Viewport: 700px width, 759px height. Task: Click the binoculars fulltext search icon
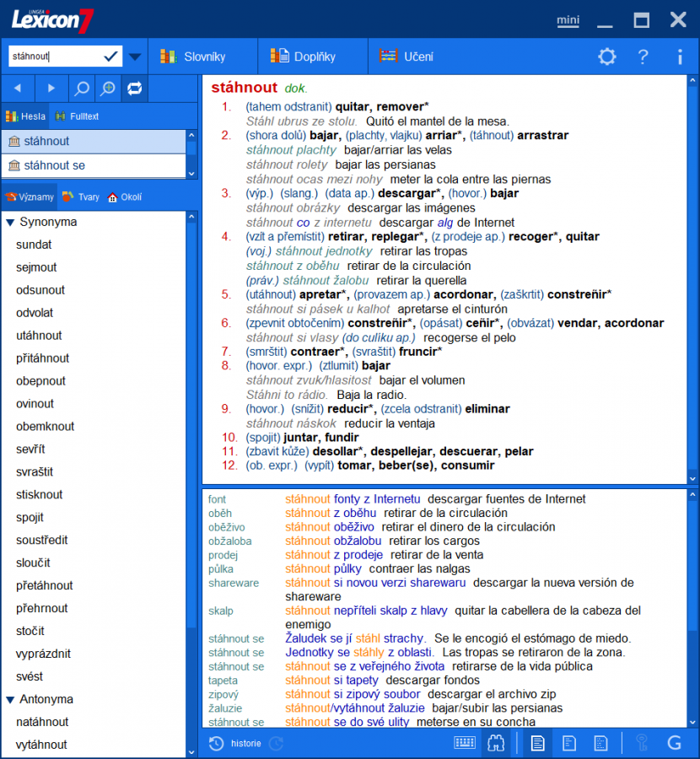point(495,743)
